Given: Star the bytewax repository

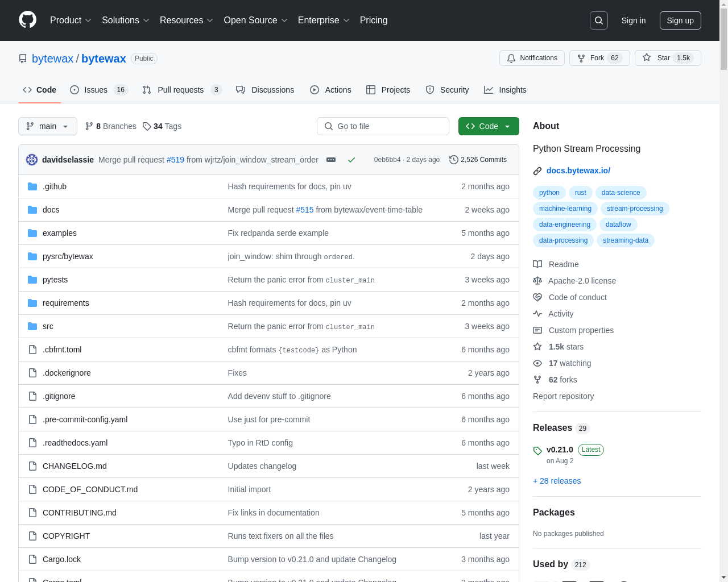Looking at the screenshot, I should click(x=668, y=58).
